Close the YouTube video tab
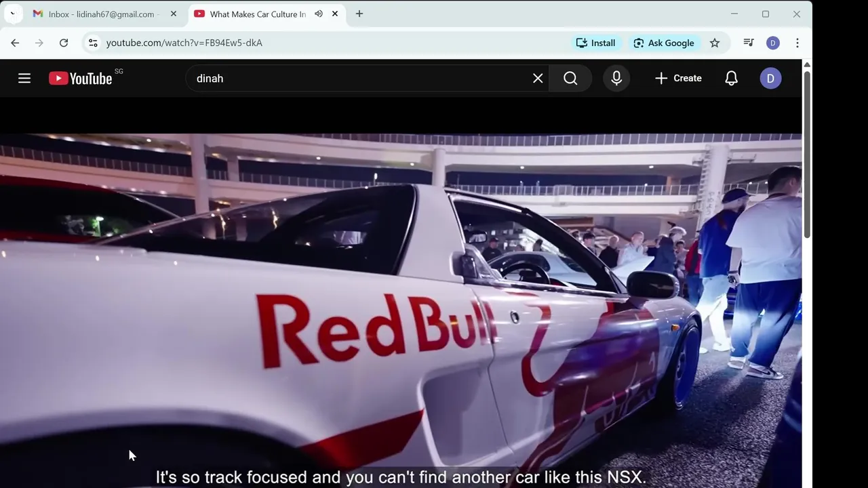This screenshot has height=488, width=868. pos(335,14)
